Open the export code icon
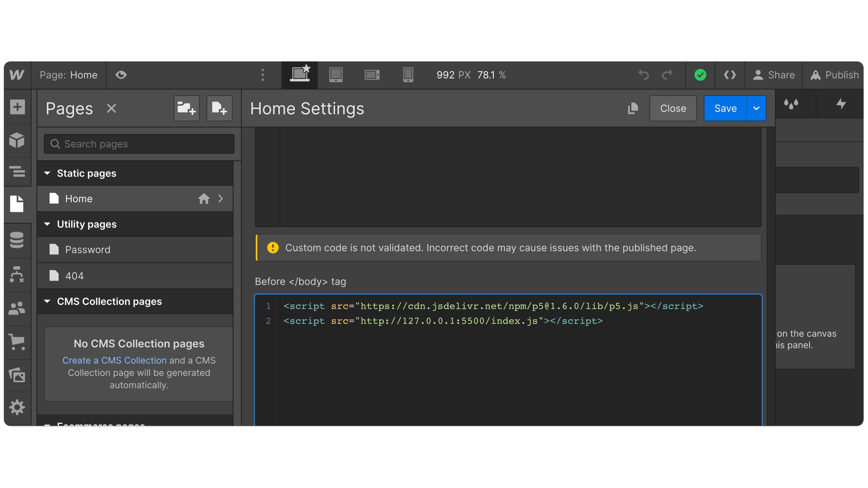Screen dimensions: 868x488 (730, 75)
